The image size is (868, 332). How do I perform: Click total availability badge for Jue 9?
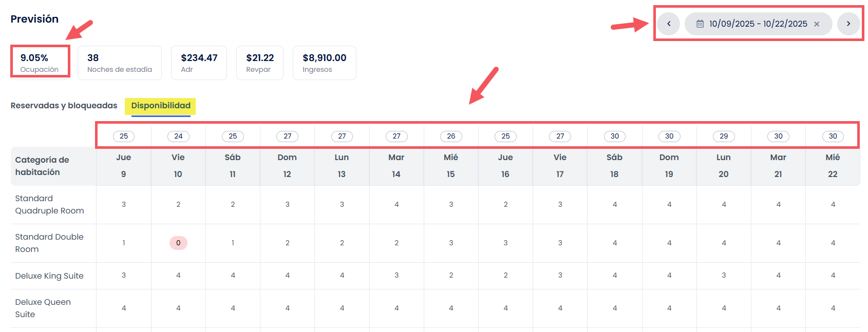(x=124, y=136)
